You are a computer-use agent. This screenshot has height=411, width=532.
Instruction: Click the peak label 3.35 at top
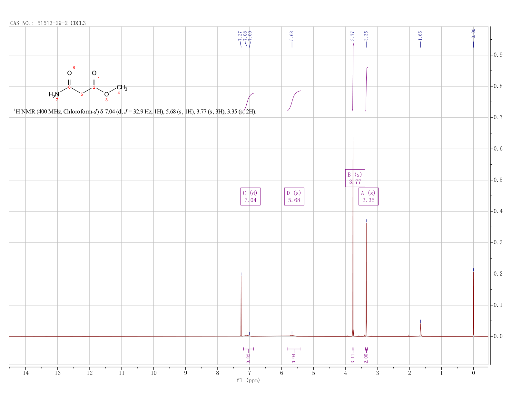pyautogui.click(x=366, y=36)
